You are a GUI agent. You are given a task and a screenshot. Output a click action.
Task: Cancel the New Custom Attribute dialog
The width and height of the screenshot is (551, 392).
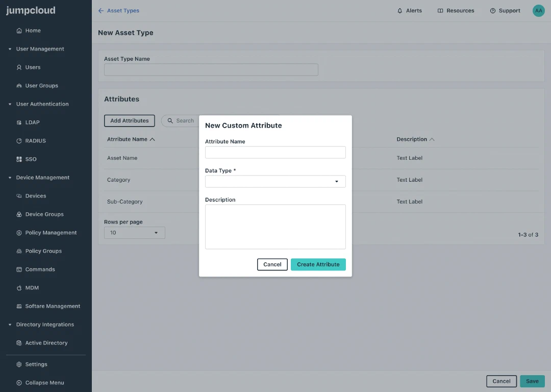(272, 264)
